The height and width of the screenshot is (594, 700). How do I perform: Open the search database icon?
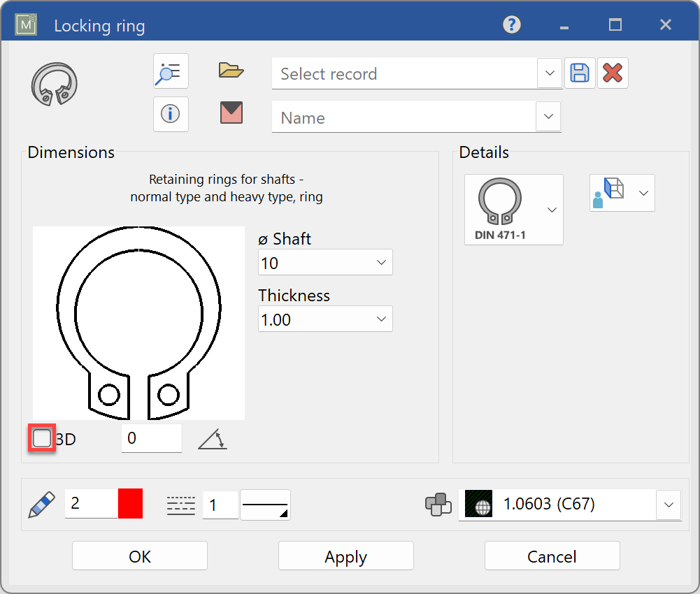tap(171, 71)
